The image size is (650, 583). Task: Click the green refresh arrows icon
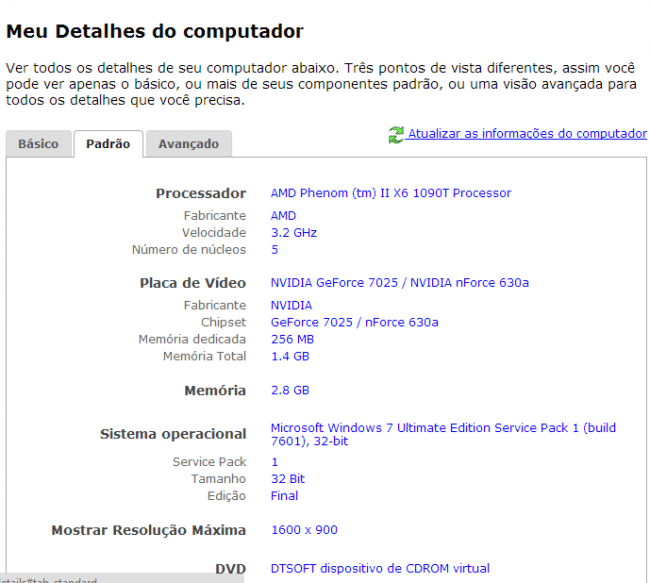[396, 135]
